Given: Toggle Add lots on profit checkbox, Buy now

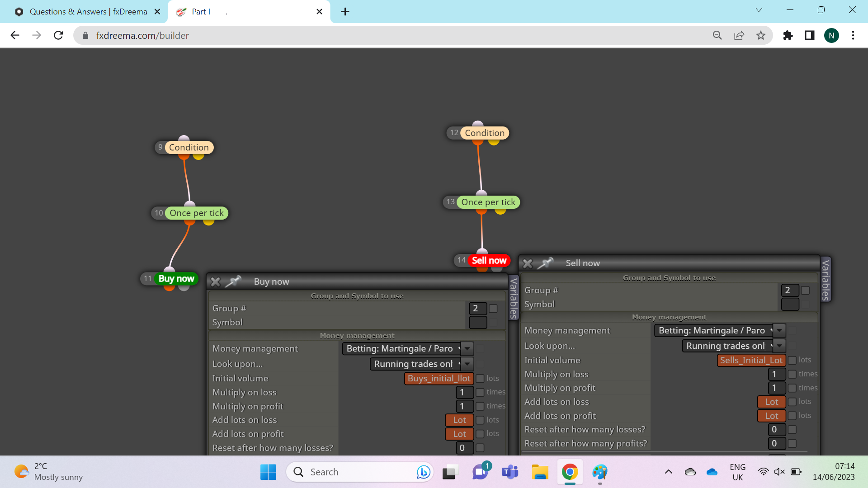Looking at the screenshot, I should 480,434.
